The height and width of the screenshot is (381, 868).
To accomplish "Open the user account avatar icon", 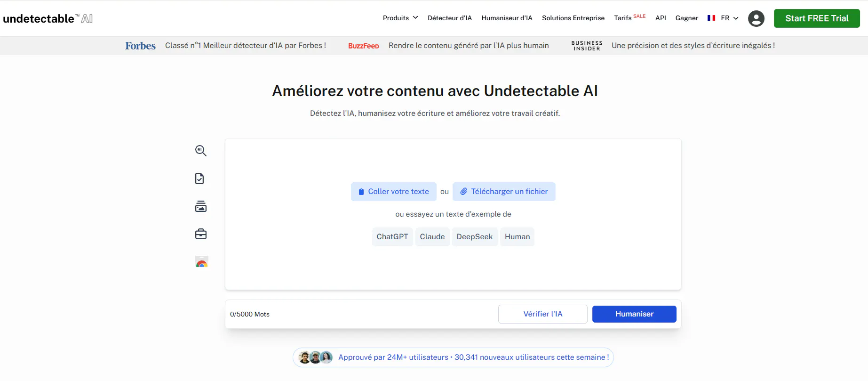I will point(756,18).
